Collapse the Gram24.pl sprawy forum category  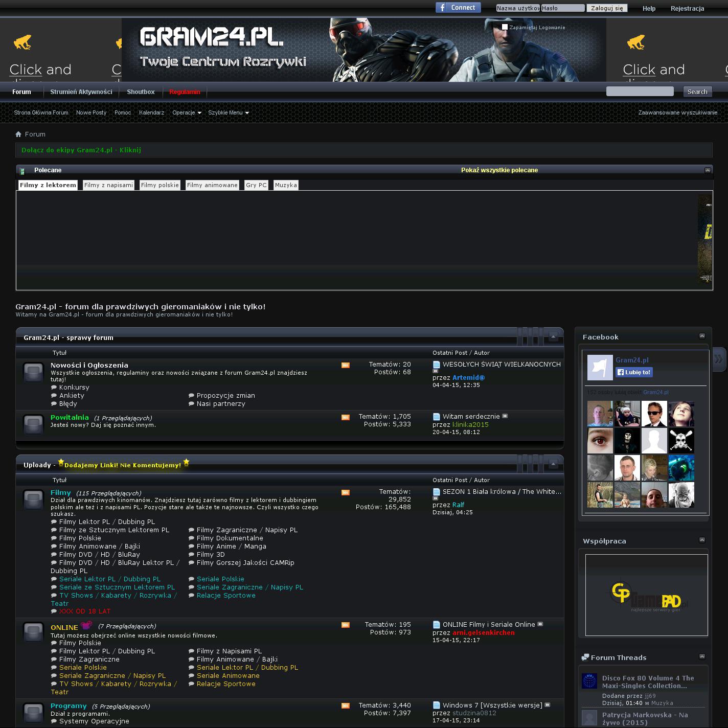pos(553,336)
